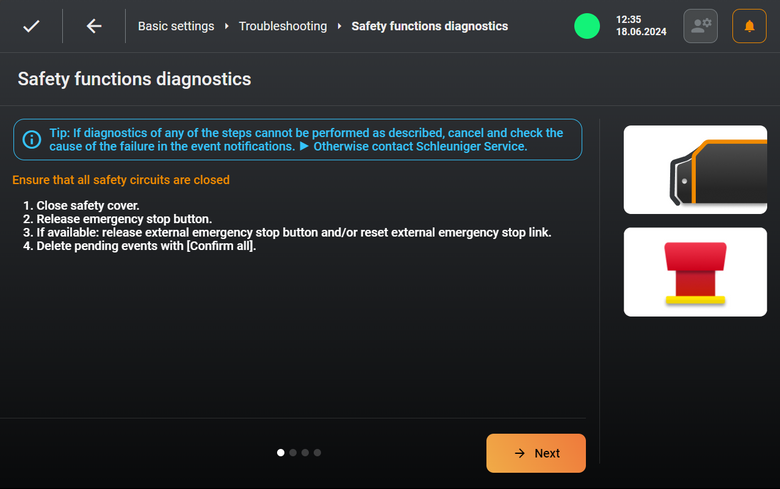Click the Safety functions diagnostics breadcrumb

pyautogui.click(x=430, y=26)
